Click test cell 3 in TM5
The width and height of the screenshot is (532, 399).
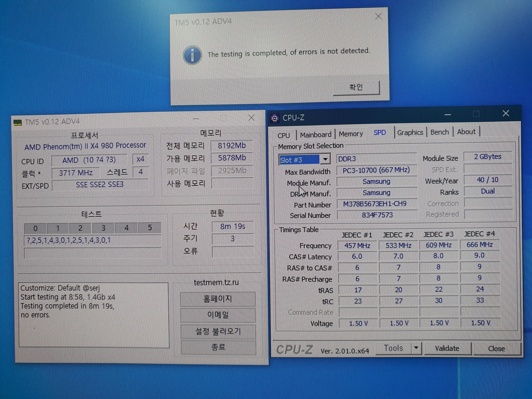pos(103,228)
